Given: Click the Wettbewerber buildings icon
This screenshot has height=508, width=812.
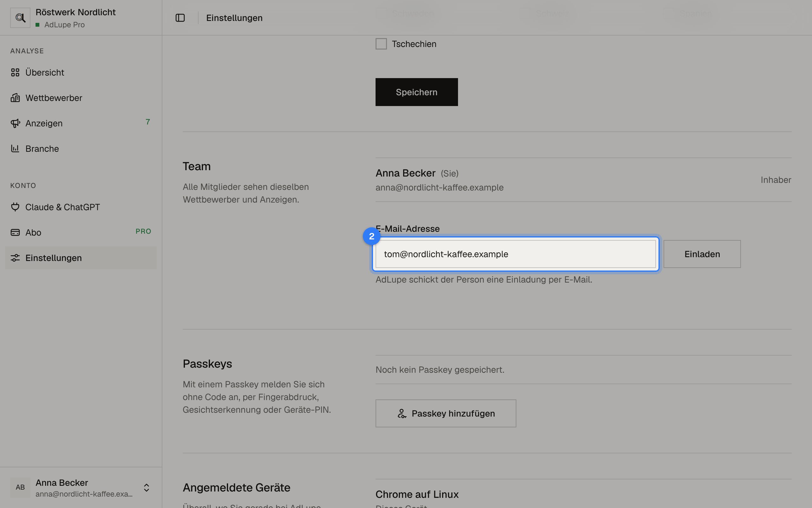Looking at the screenshot, I should (15, 98).
